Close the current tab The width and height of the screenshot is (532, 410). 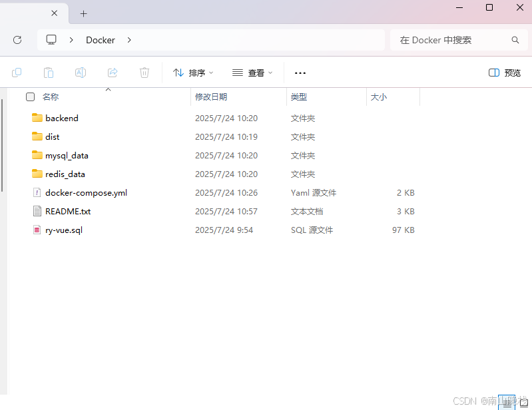(x=55, y=13)
